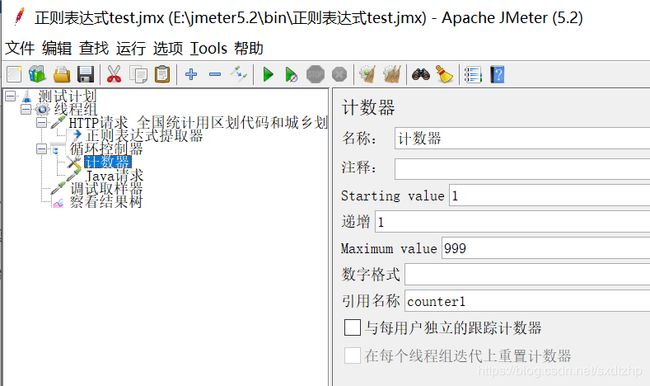This screenshot has height=386, width=650.
Task: Open the Function Helper list icon
Action: [473, 75]
